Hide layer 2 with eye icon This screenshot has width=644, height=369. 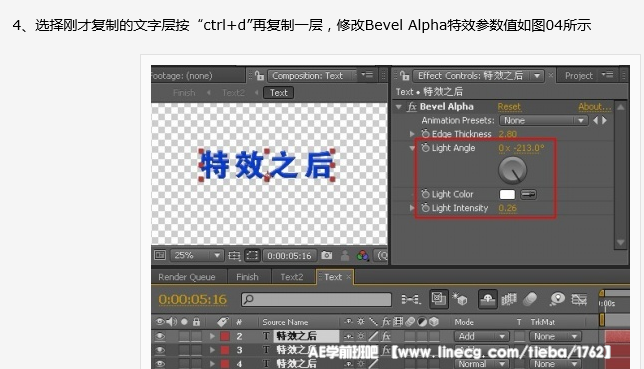160,337
